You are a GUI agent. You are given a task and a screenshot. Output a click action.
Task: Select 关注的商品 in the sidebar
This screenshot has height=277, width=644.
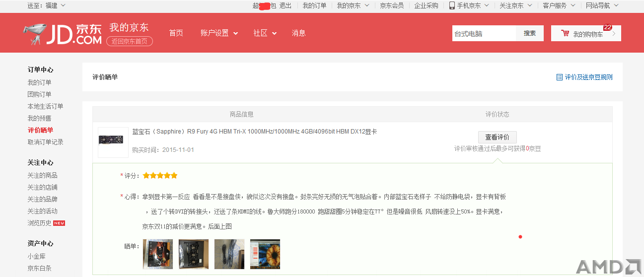(42, 175)
